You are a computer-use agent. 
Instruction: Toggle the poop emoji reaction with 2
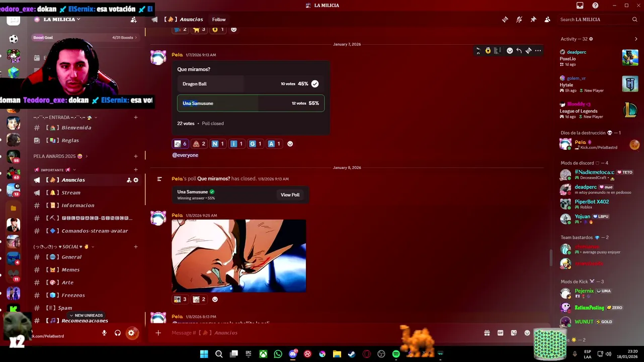(x=199, y=144)
